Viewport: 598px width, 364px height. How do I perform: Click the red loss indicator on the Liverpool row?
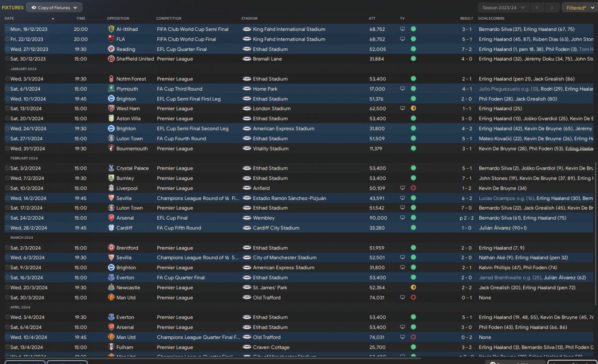coord(413,188)
